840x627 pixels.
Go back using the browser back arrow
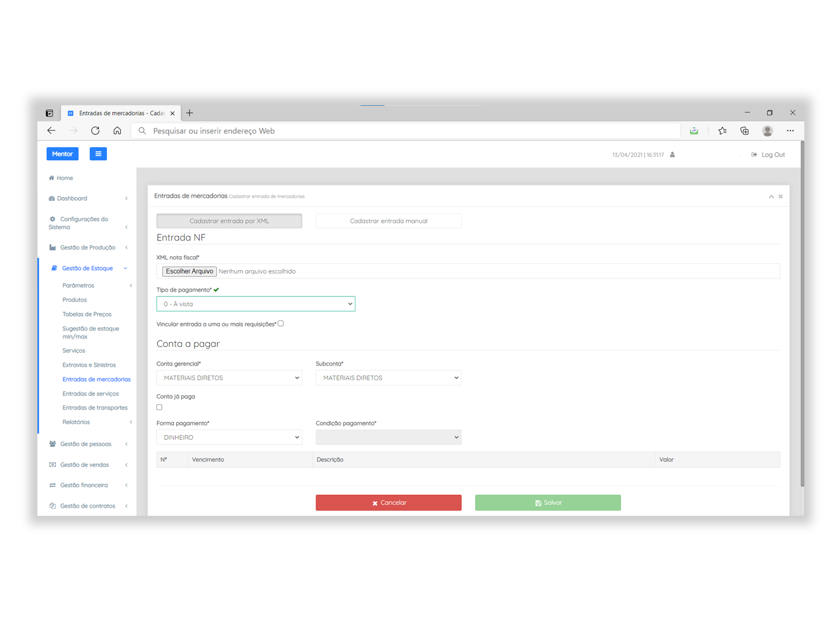(x=51, y=131)
